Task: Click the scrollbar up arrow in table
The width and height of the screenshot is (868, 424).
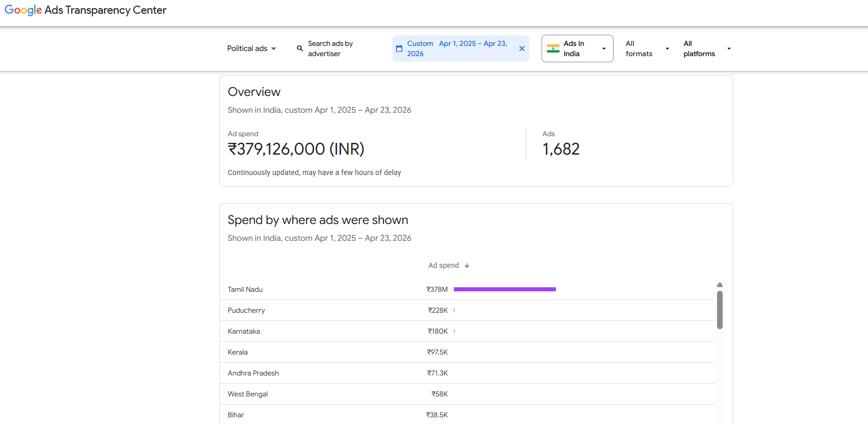Action: pyautogui.click(x=720, y=285)
